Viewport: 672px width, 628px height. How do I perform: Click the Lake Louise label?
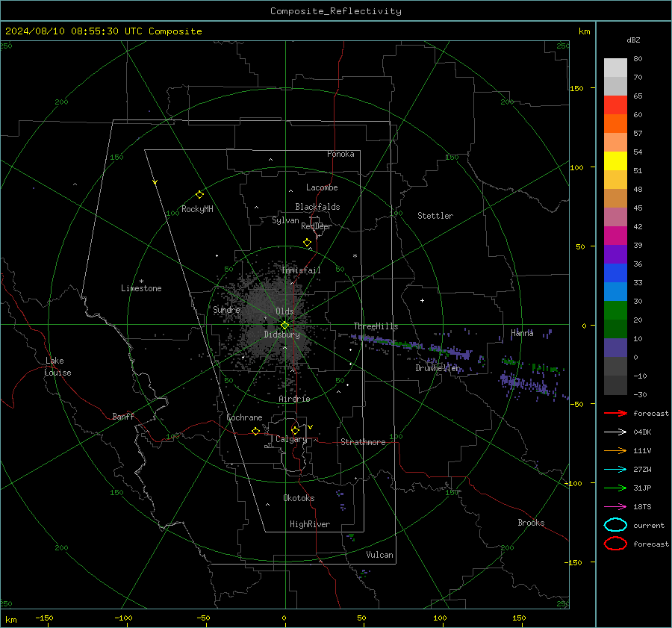[x=57, y=367]
